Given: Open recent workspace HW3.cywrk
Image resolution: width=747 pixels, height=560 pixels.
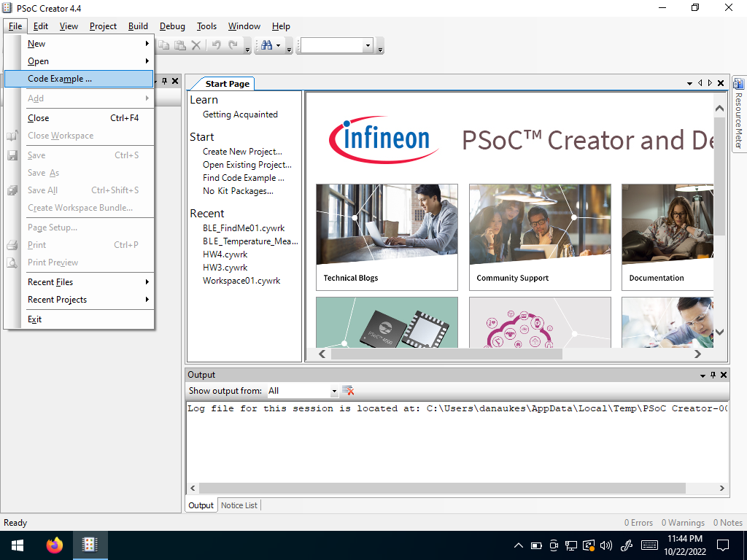Looking at the screenshot, I should (x=225, y=268).
